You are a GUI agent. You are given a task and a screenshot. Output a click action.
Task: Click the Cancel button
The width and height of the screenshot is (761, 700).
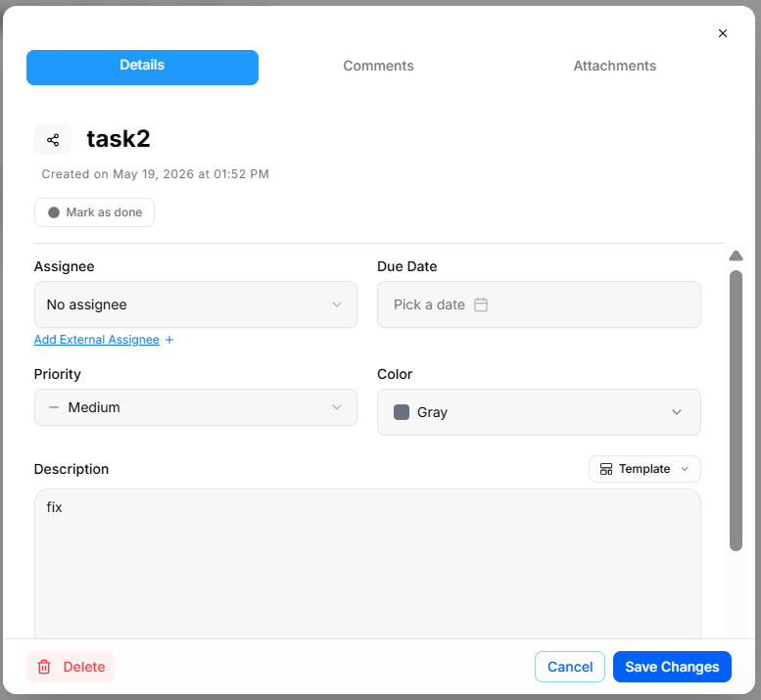(570, 667)
